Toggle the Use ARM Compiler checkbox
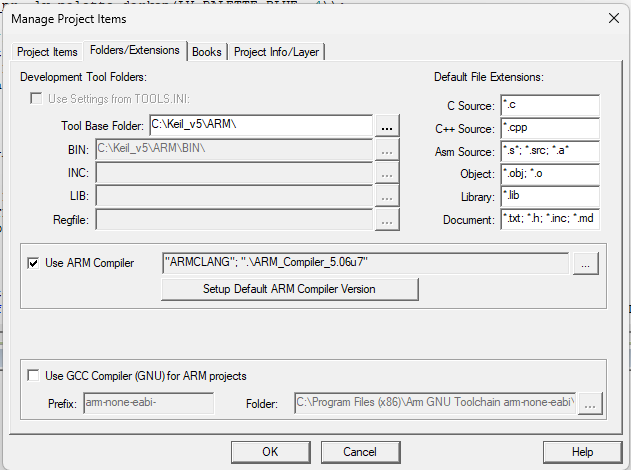This screenshot has height=470, width=631. point(33,263)
